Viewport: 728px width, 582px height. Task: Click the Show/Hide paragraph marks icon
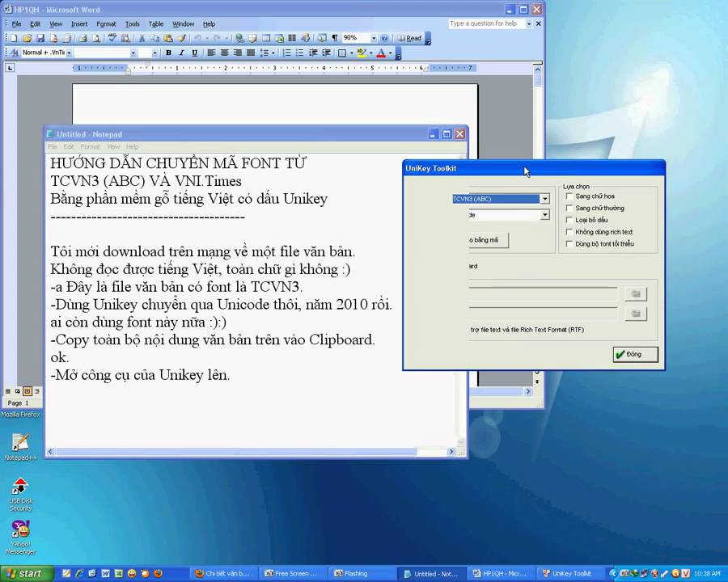click(x=335, y=38)
